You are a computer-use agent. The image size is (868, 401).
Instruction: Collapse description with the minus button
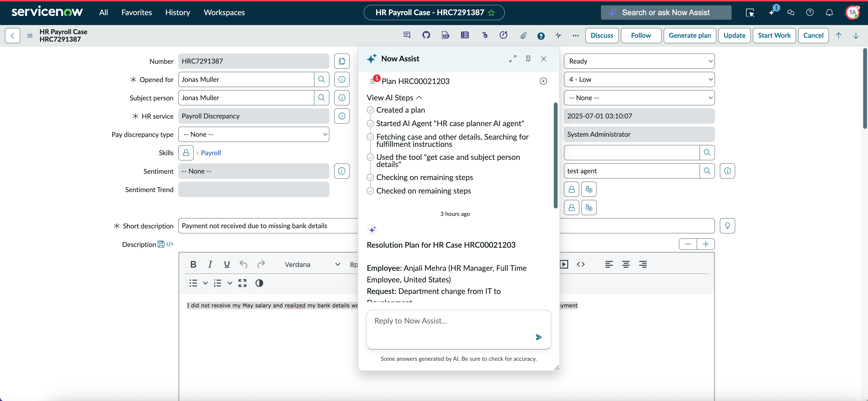tap(688, 244)
